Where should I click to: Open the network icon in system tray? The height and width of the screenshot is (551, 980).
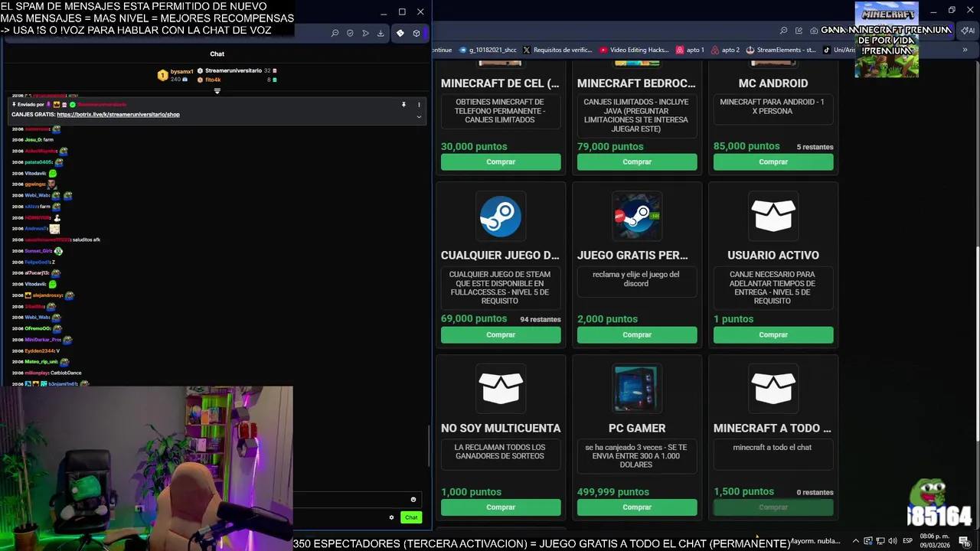coord(880,541)
